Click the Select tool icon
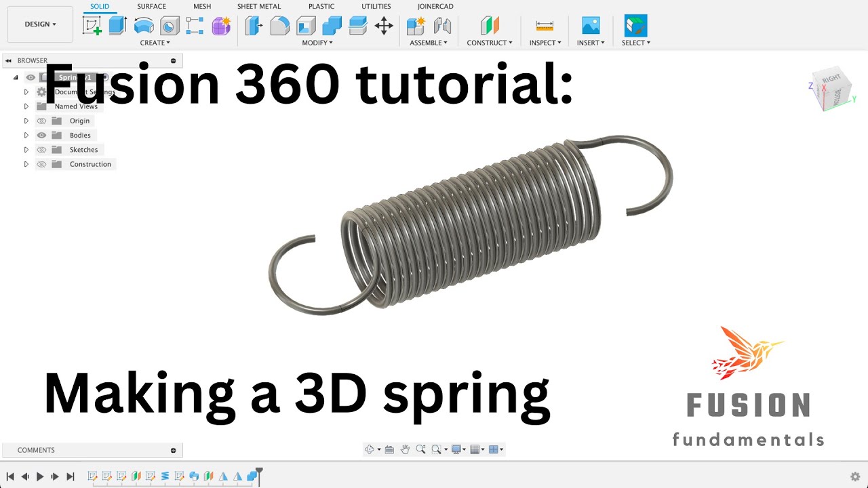 pyautogui.click(x=635, y=26)
